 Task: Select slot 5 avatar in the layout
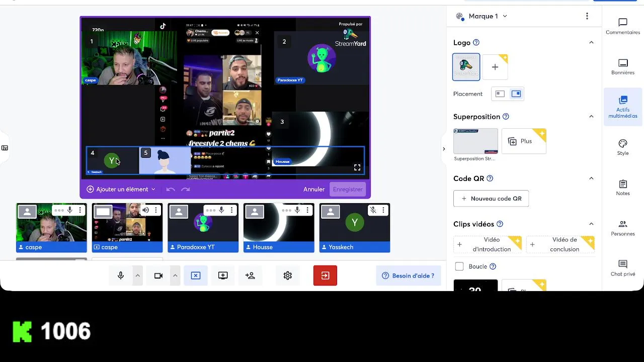click(x=165, y=161)
